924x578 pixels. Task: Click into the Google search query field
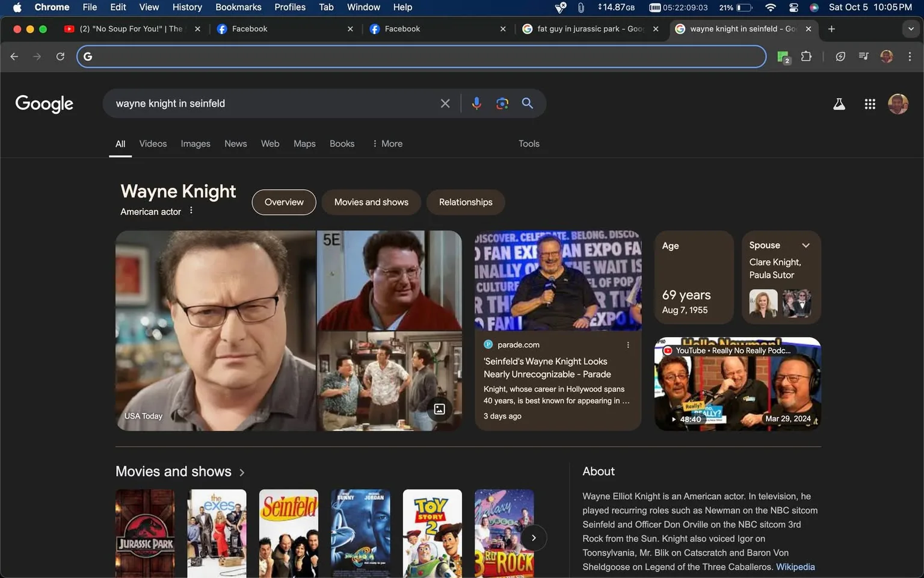point(274,104)
